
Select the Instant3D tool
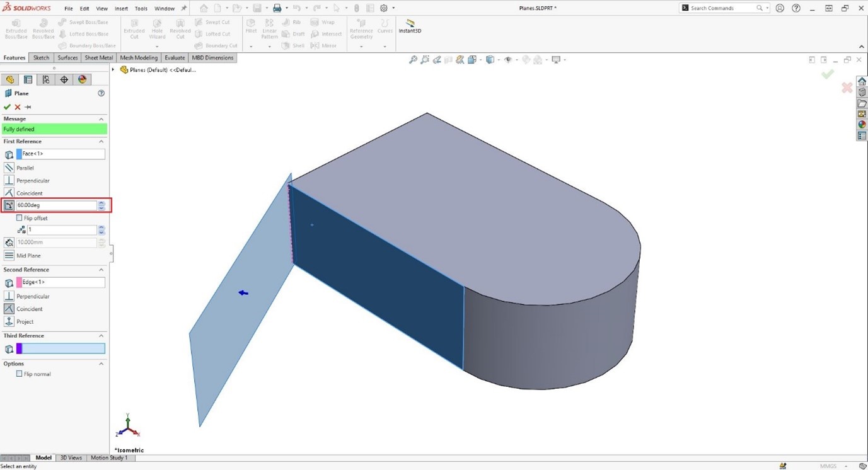coord(409,28)
